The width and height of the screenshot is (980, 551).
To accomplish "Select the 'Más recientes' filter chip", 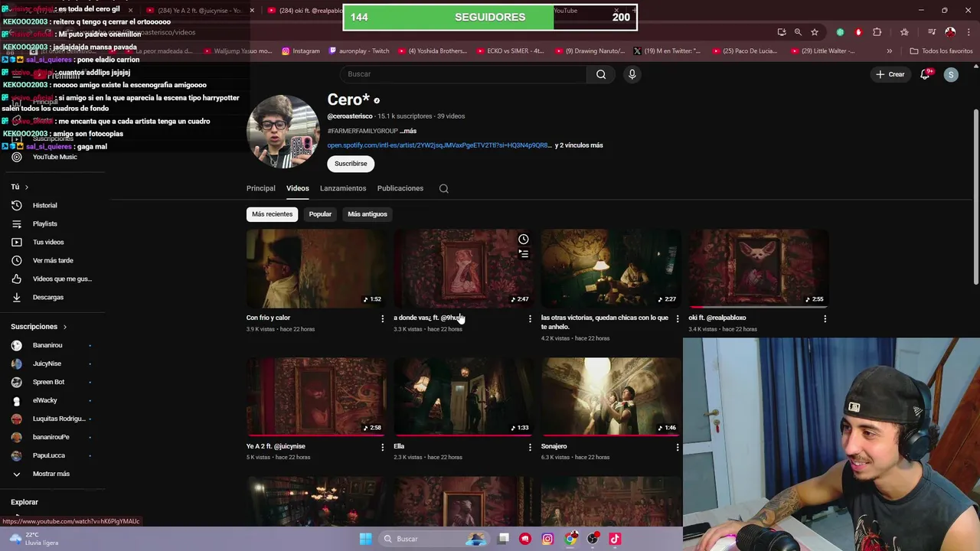I will point(273,214).
